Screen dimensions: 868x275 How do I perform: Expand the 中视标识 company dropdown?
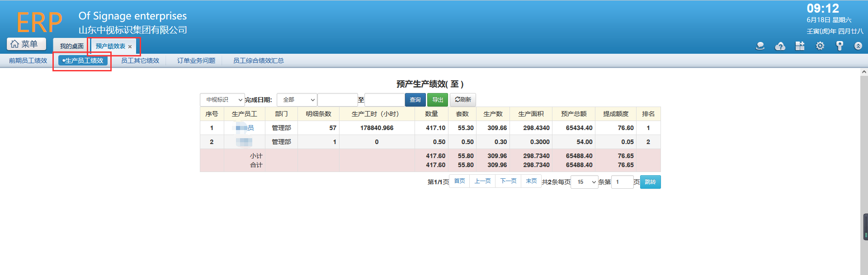222,100
